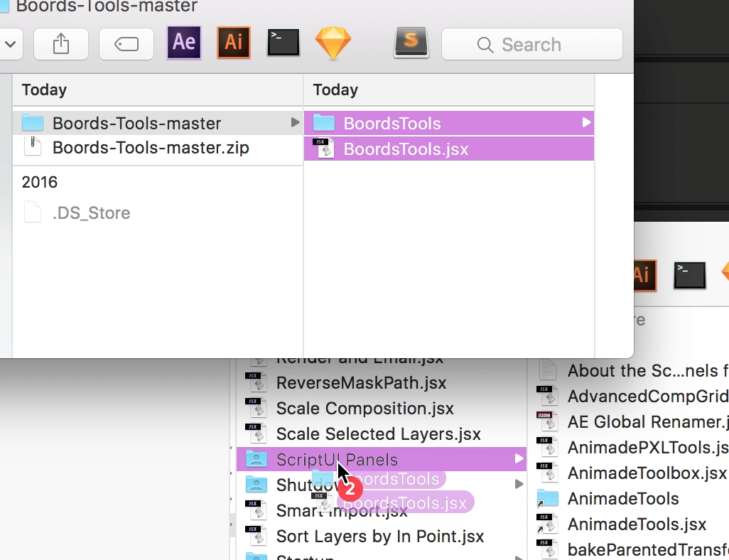
Task: Click the BoordsTools folder icon
Action: [324, 123]
